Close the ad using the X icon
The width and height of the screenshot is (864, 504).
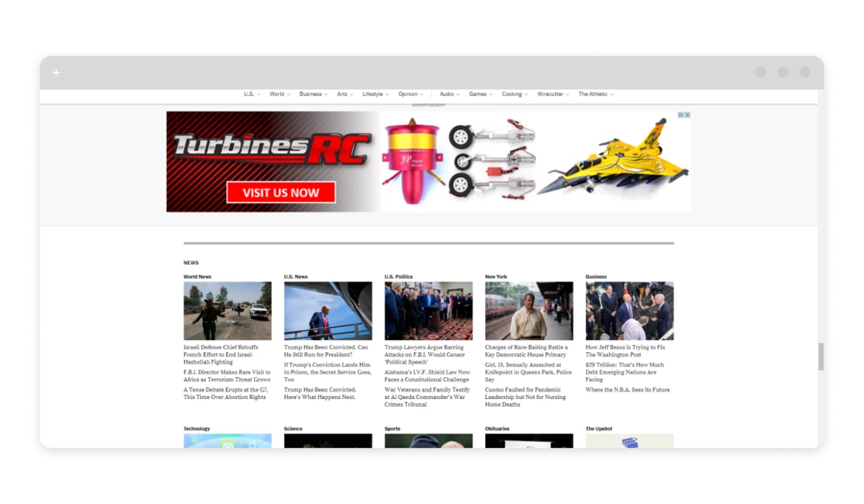click(x=688, y=115)
